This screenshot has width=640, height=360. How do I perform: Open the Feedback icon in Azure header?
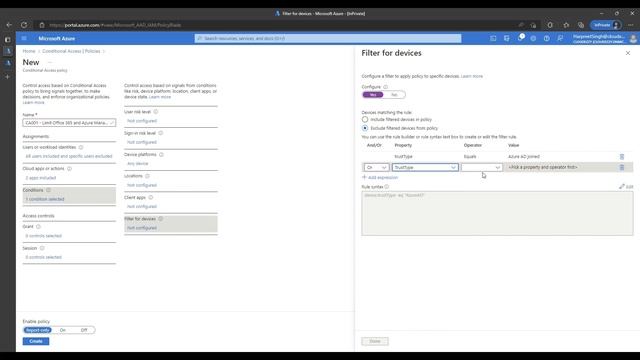coord(560,38)
